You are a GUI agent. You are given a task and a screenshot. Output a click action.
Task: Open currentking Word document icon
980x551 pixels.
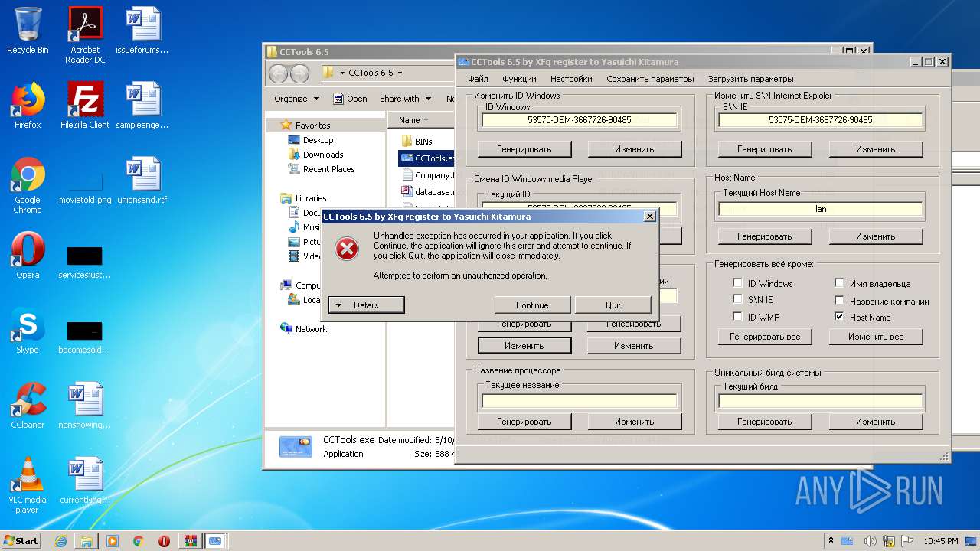point(85,480)
